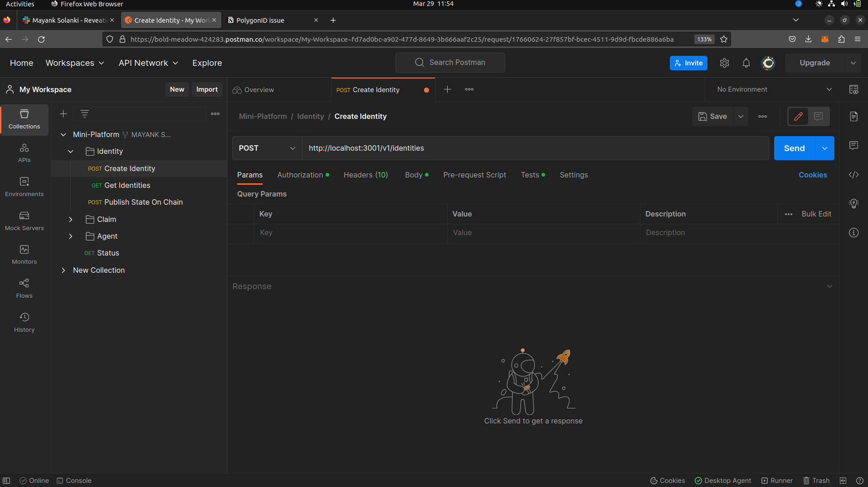868x487 pixels.
Task: Collapse the Identity folder
Action: point(71,151)
